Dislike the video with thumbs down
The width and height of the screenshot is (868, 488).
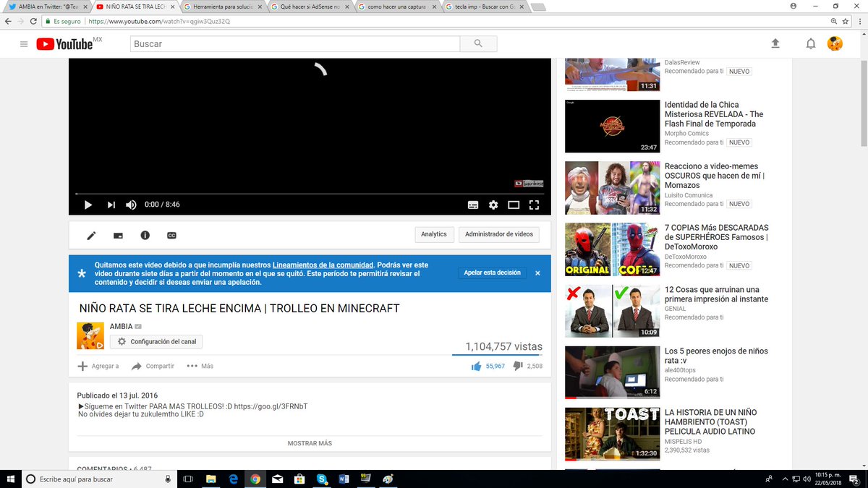[x=518, y=366]
